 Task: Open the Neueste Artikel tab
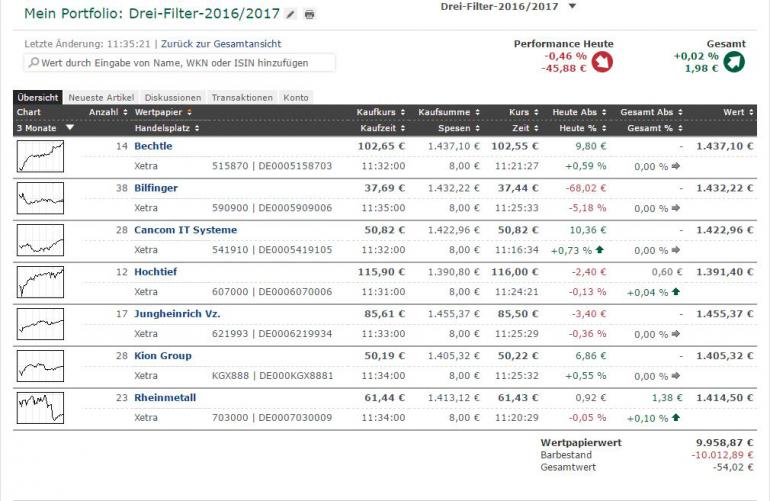click(x=101, y=97)
